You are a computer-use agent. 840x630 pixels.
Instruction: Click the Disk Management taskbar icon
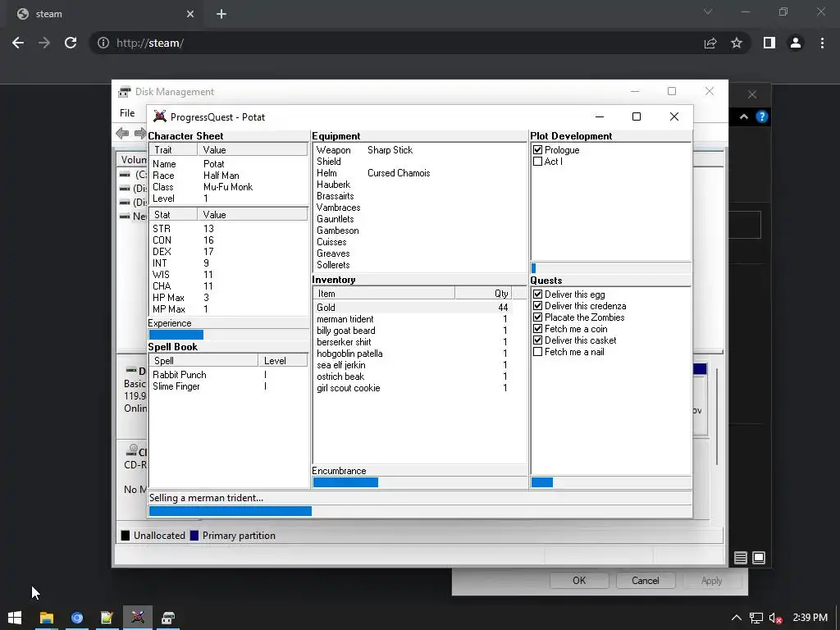pyautogui.click(x=168, y=618)
